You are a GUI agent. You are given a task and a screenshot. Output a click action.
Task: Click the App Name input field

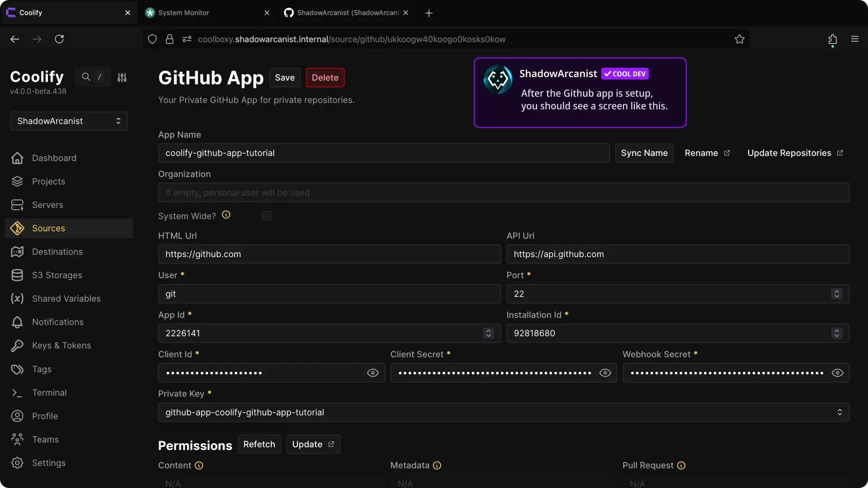click(x=383, y=153)
